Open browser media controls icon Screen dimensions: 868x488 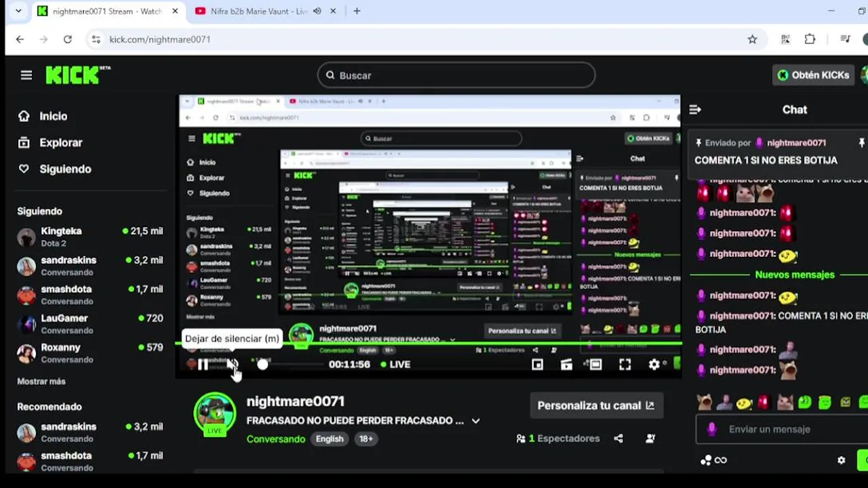pos(845,39)
